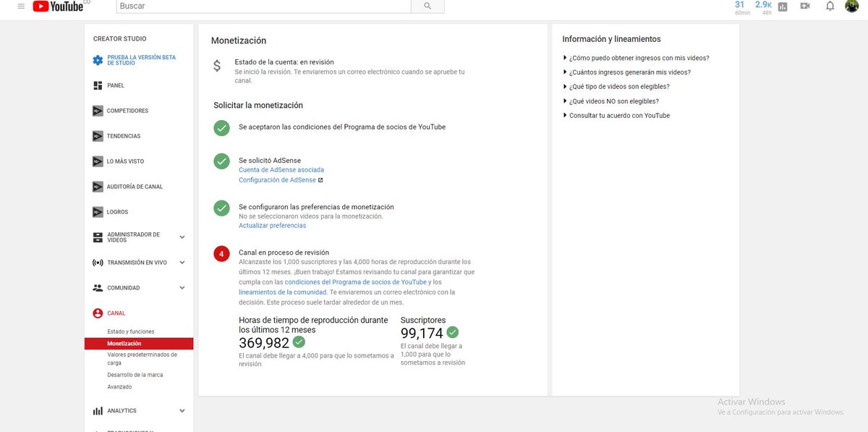Click the dollar sign account status icon
Image resolution: width=868 pixels, height=432 pixels.
click(x=217, y=66)
